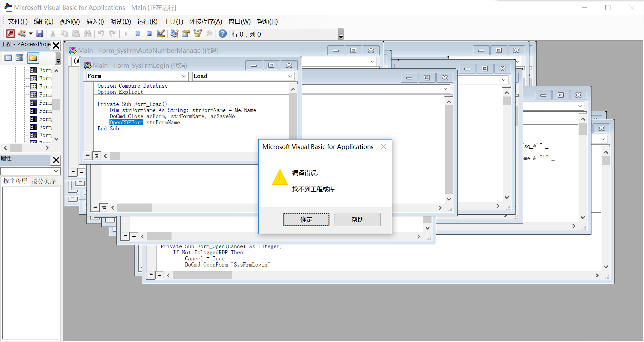The image size is (644, 342).
Task: Toggle Design Mode icon
Action: pos(161,34)
